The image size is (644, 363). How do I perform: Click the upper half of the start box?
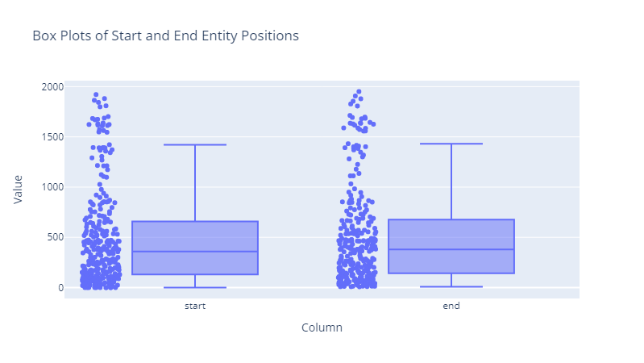pyautogui.click(x=194, y=236)
